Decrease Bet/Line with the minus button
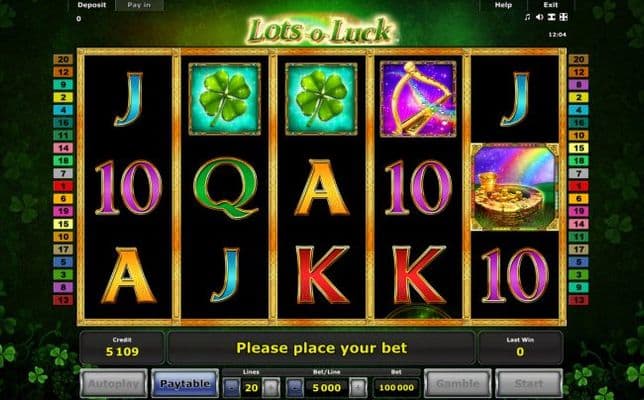 [x=295, y=387]
